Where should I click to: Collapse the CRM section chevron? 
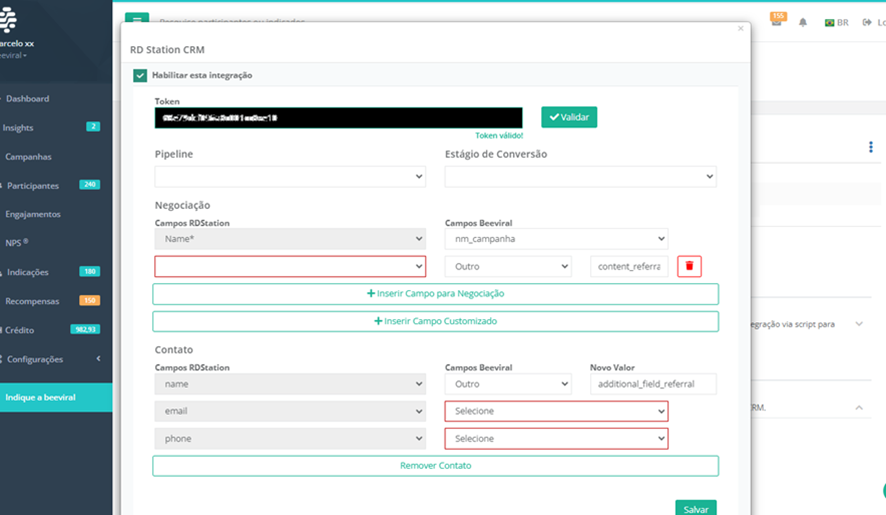coord(859,408)
